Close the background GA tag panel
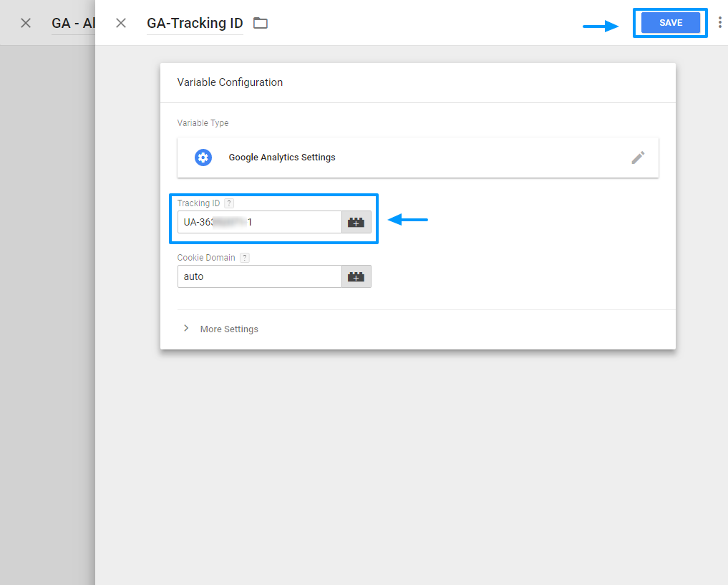 [26, 23]
